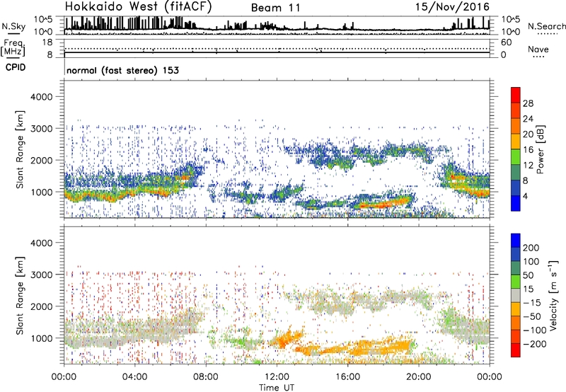
Task: Click the "200" velocity colorbar value
Action: click(x=531, y=248)
